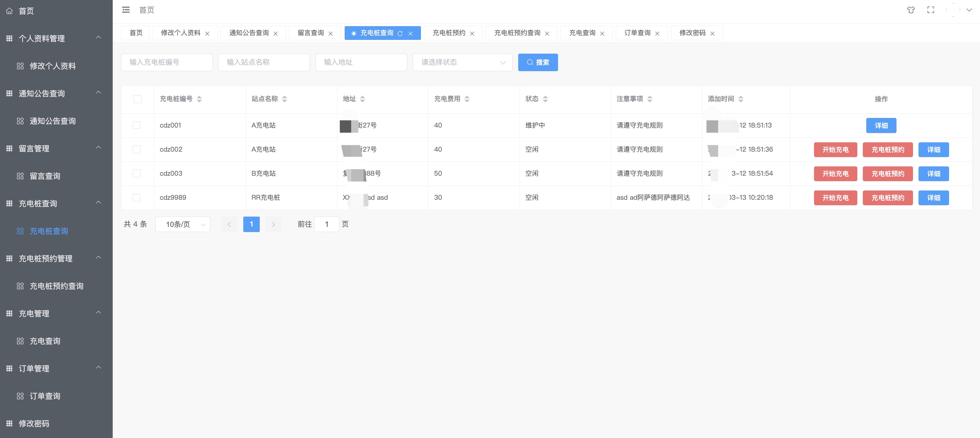Click the 前往 page number input

coord(327,224)
